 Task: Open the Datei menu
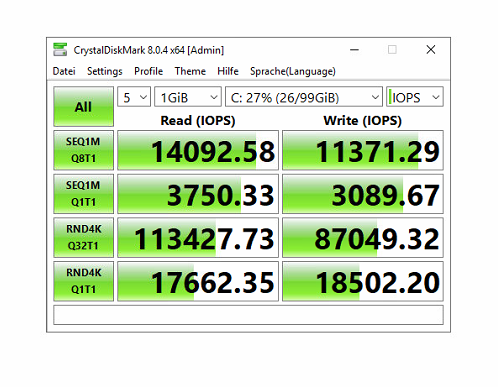click(64, 71)
